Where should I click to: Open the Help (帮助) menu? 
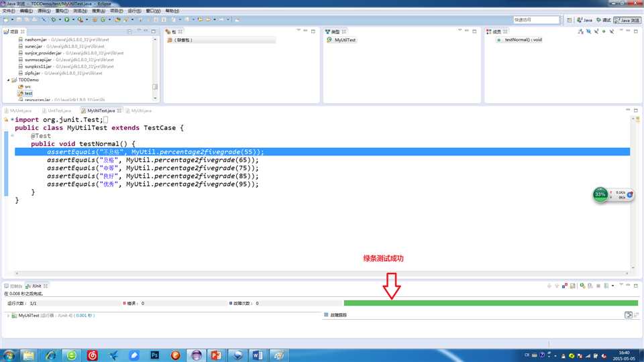click(x=172, y=11)
